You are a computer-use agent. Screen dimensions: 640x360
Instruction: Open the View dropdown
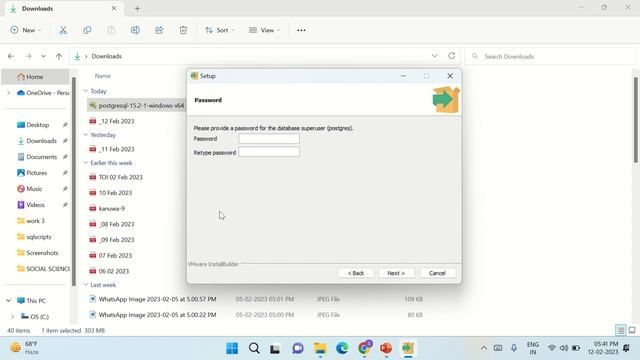point(264,30)
